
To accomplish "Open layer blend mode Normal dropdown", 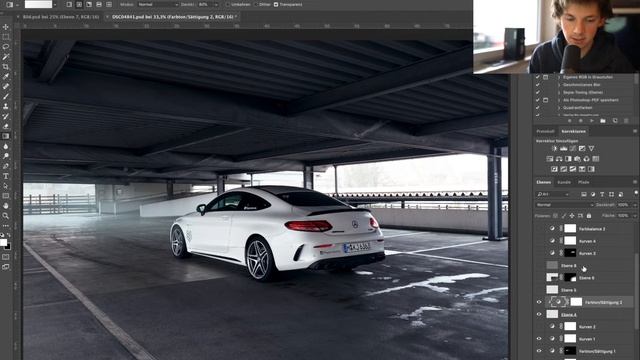I will (x=564, y=204).
